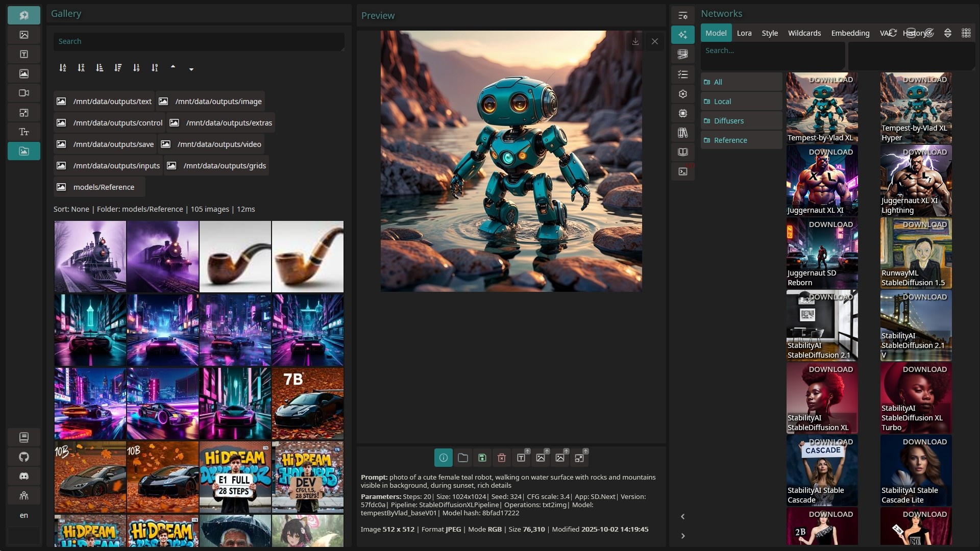Open the GitHub icon in left sidebar
Viewport: 980px width, 551px height.
coord(23,457)
